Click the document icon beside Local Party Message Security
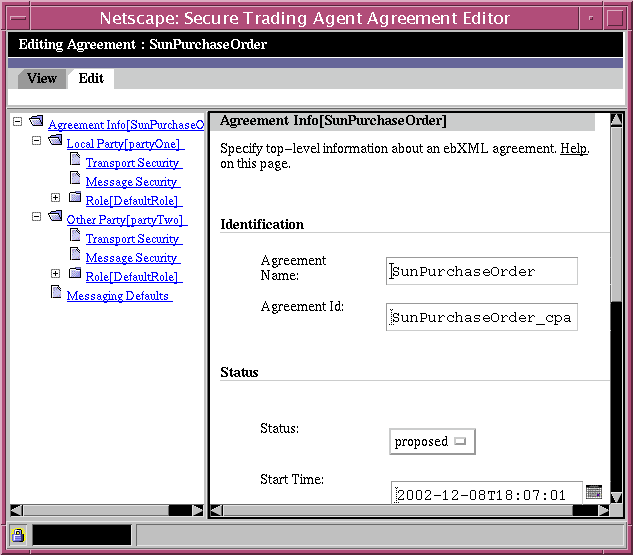Screen dimensions: 633x555 [75, 178]
